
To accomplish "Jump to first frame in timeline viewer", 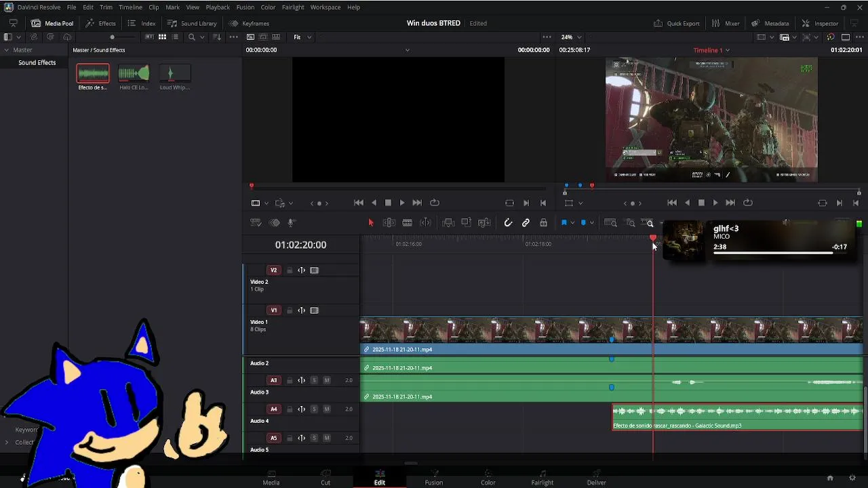I will (x=672, y=203).
